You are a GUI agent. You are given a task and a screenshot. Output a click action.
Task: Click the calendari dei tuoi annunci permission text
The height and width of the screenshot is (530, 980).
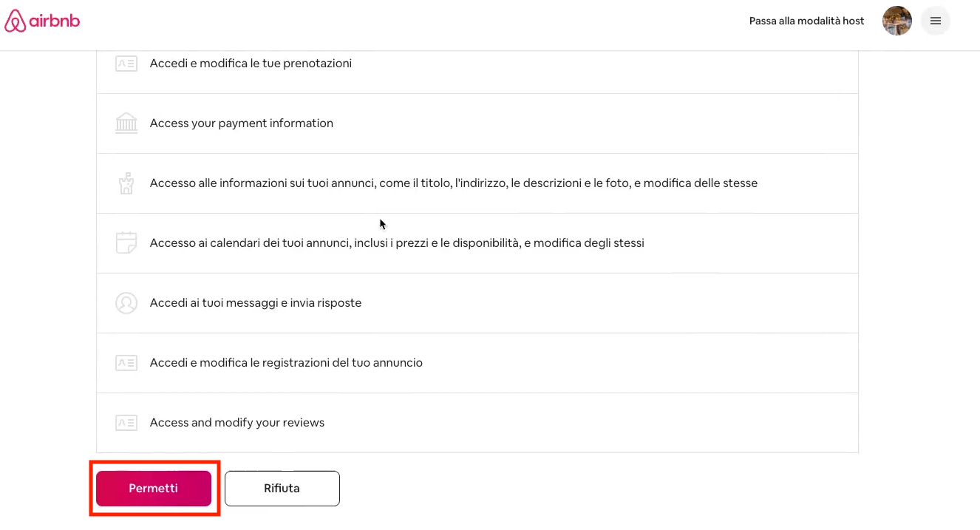[x=396, y=243]
